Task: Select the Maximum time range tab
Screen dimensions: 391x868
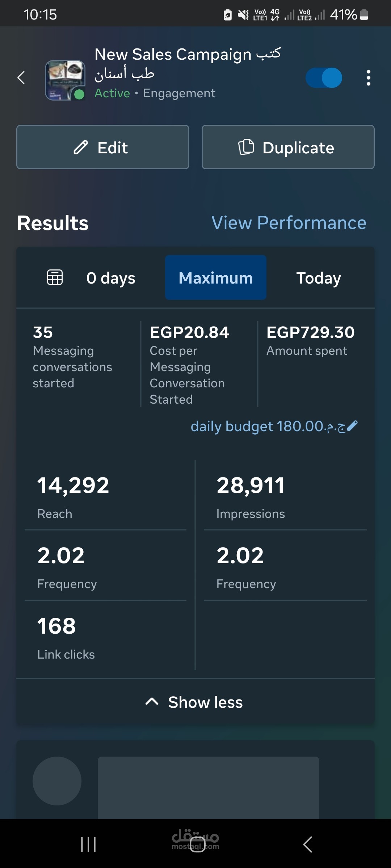Action: tap(216, 278)
